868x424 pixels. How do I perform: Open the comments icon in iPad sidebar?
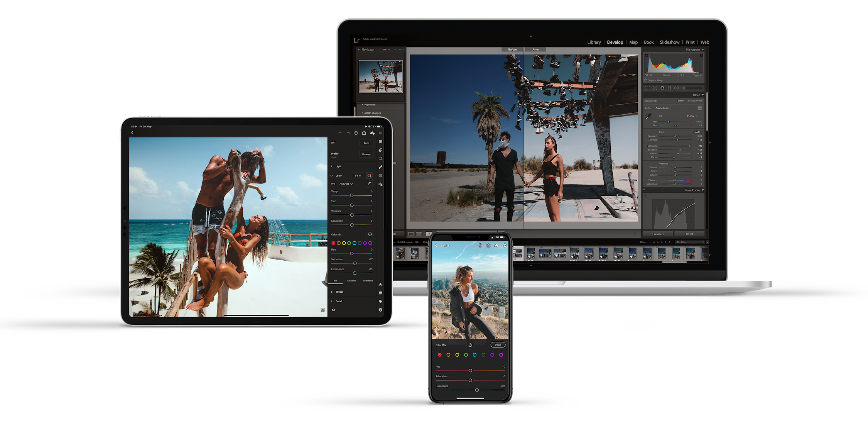point(380,293)
